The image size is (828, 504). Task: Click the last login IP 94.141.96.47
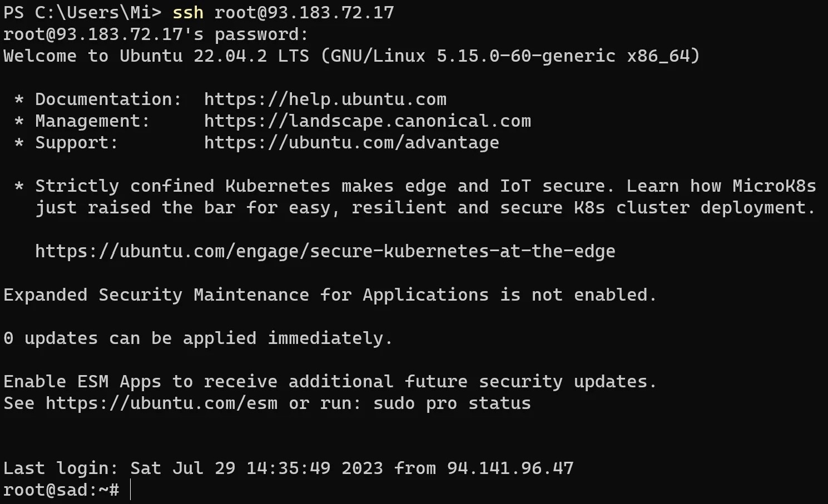pyautogui.click(x=510, y=468)
